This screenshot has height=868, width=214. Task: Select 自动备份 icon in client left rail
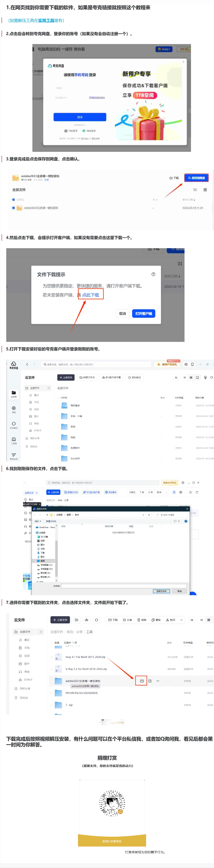(x=13, y=425)
